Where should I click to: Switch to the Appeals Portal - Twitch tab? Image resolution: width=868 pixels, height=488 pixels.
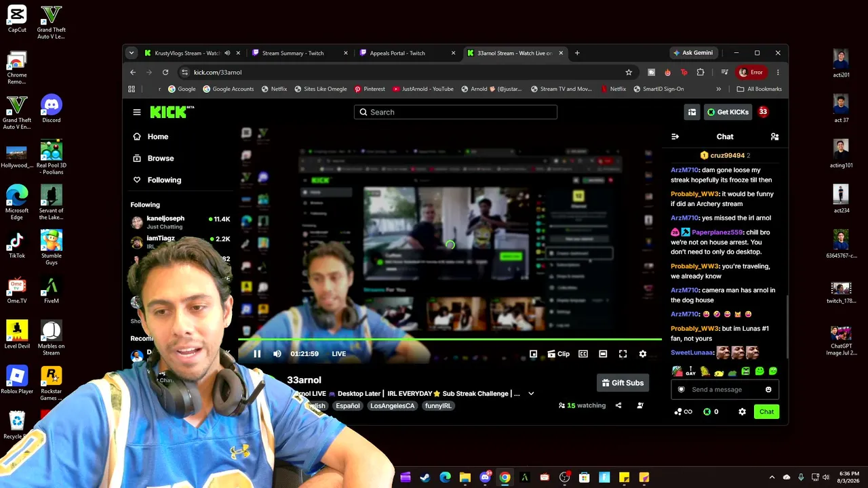[397, 53]
